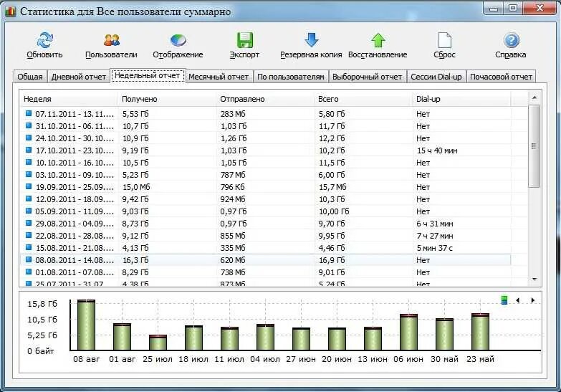Click the table vertical scrollbar thumb
The width and height of the screenshot is (561, 392).
534,146
